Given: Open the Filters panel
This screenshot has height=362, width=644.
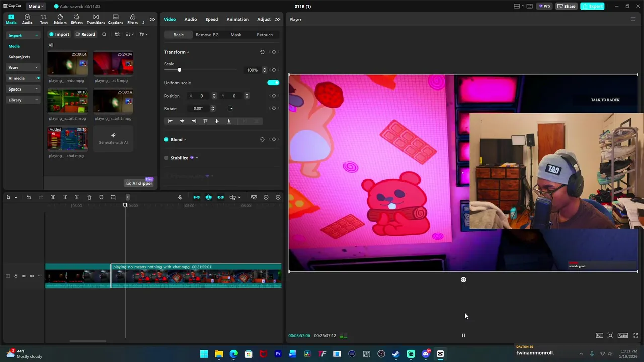Looking at the screenshot, I should (132, 19).
